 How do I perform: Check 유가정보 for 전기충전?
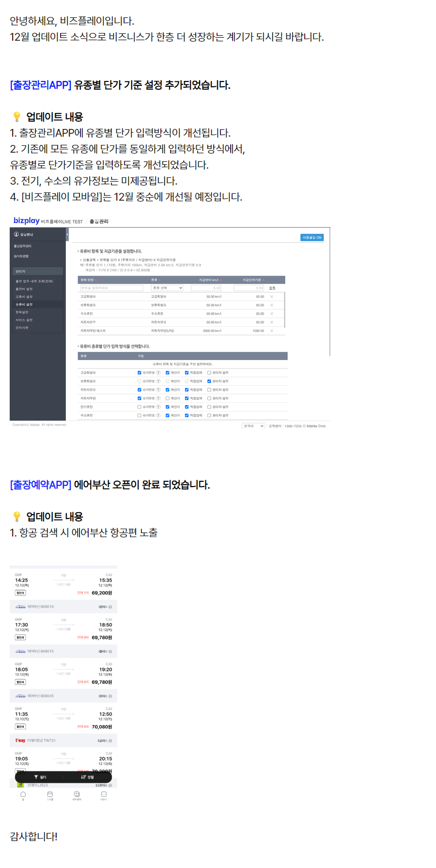pos(140,407)
